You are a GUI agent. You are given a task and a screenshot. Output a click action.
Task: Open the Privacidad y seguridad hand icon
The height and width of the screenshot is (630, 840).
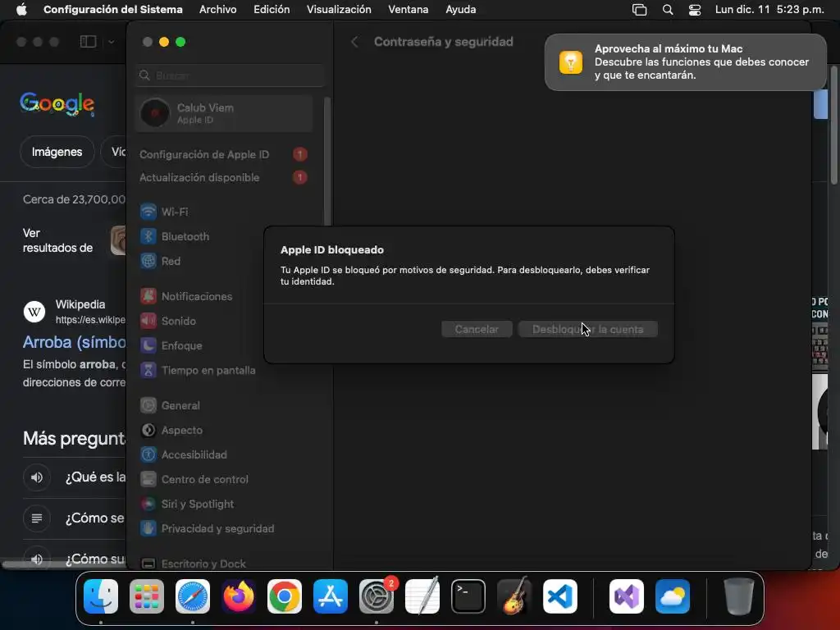(x=148, y=529)
